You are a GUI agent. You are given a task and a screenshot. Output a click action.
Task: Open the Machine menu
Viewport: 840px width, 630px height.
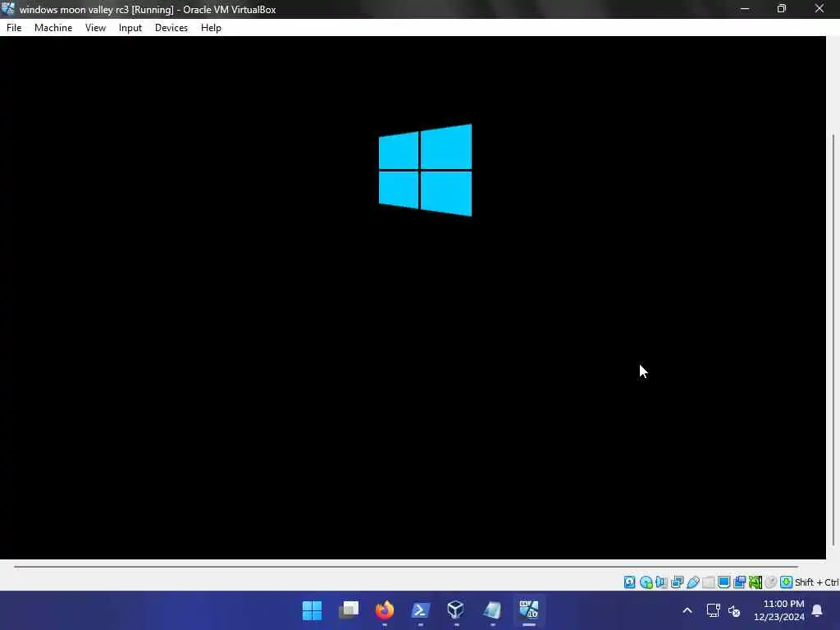click(53, 28)
